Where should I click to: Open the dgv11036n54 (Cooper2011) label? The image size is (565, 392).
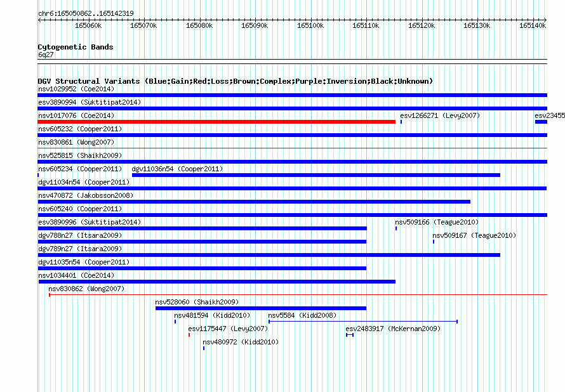tap(177, 169)
